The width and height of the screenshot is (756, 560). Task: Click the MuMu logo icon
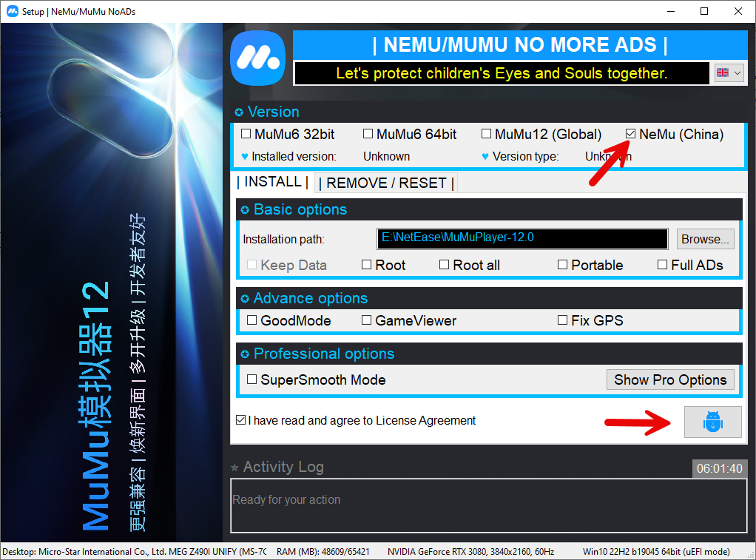point(258,58)
